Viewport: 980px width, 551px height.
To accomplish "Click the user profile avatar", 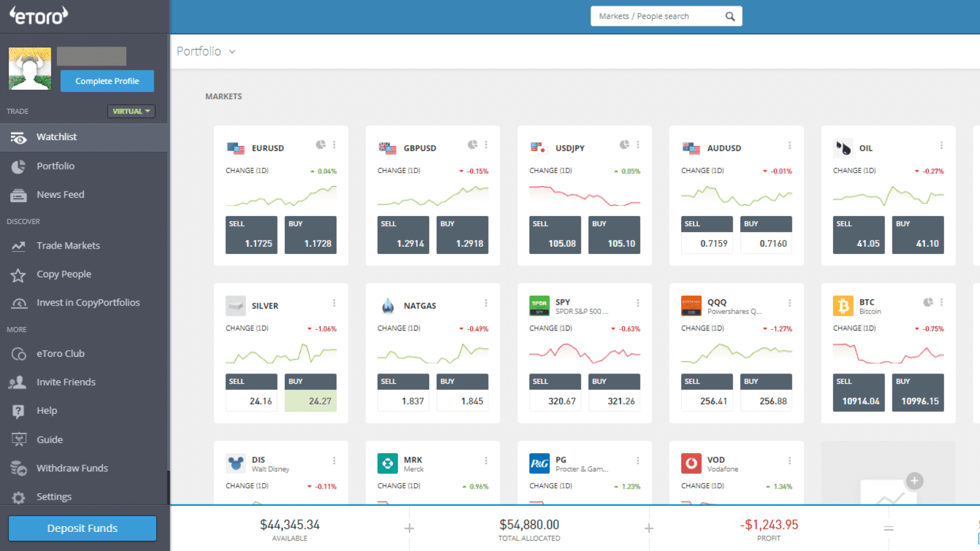I will coord(30,69).
